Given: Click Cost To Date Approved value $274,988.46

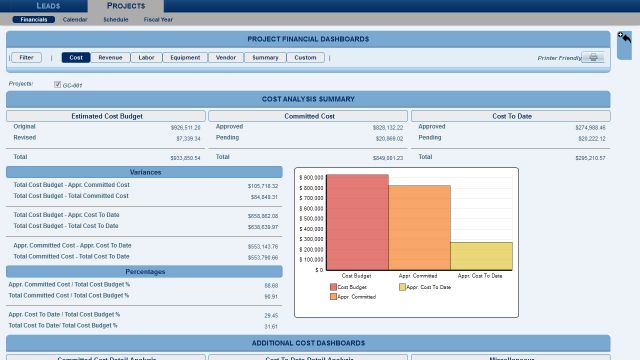Looking at the screenshot, I should 590,128.
